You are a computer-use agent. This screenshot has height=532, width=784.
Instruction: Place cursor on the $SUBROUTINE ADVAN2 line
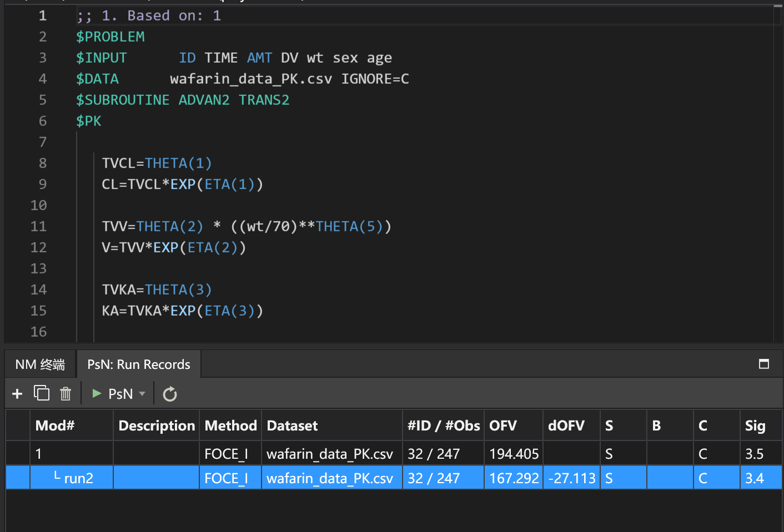coord(183,100)
